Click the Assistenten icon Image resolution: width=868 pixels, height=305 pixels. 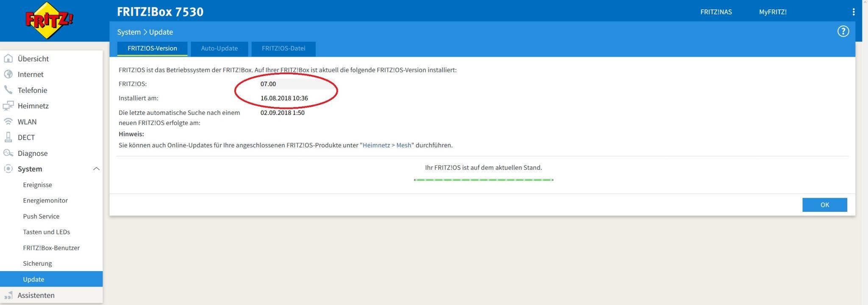(x=8, y=295)
